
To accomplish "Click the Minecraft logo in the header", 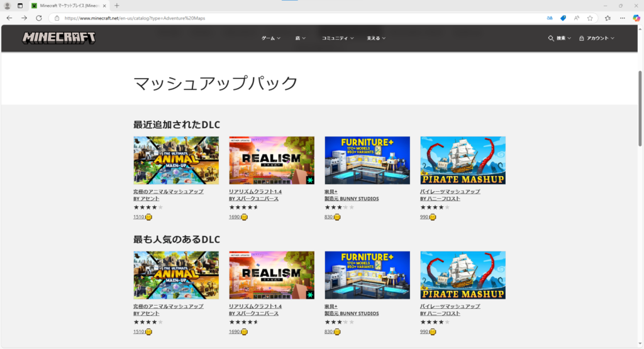I will pos(59,38).
